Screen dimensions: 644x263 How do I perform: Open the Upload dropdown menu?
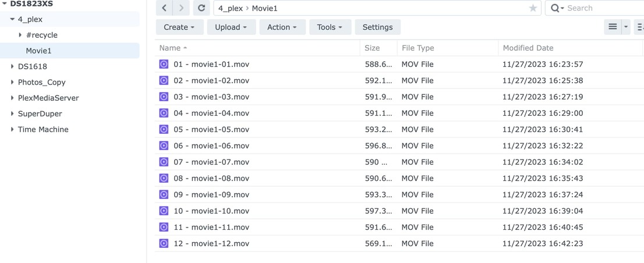(231, 27)
